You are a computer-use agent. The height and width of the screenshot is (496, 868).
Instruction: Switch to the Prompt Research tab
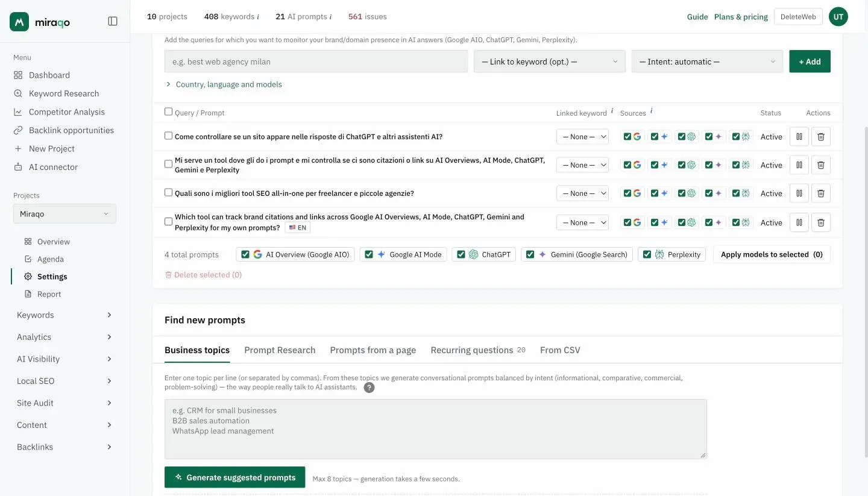[x=280, y=350]
